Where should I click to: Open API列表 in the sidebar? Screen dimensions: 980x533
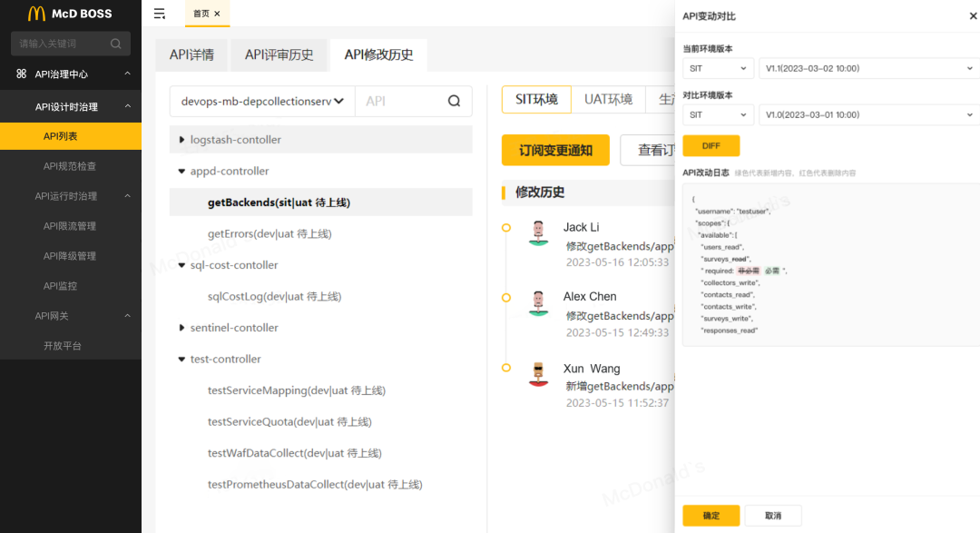coord(71,136)
